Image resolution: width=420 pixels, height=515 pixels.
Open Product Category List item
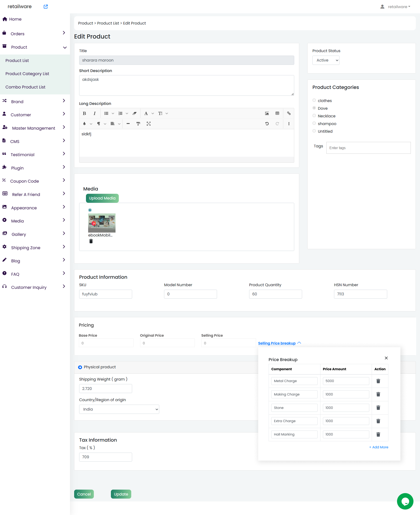point(27,74)
